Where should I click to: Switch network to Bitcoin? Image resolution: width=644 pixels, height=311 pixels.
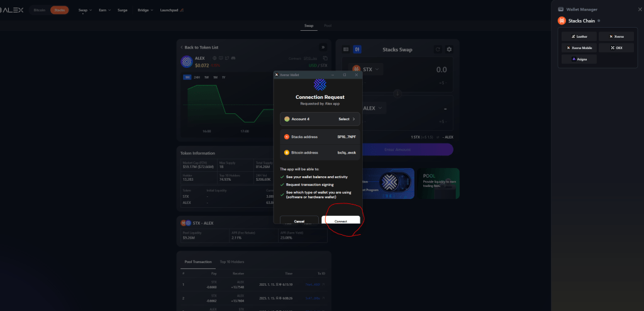(x=39, y=10)
